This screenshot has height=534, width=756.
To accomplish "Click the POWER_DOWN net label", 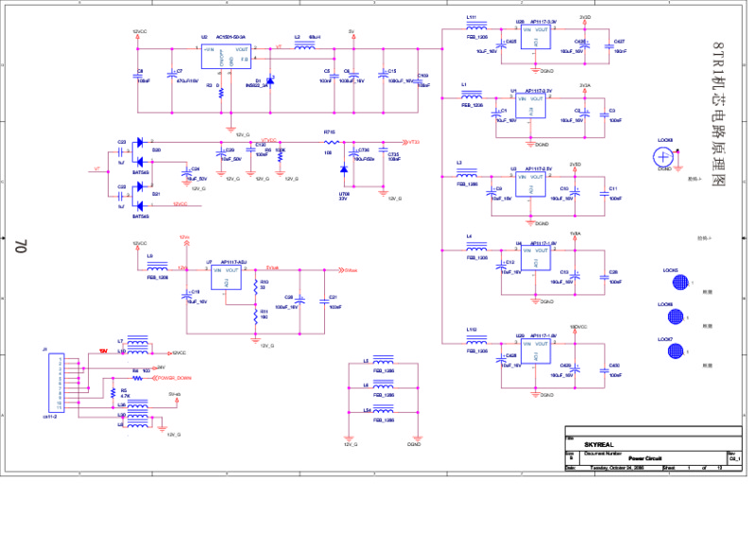I will (x=174, y=378).
